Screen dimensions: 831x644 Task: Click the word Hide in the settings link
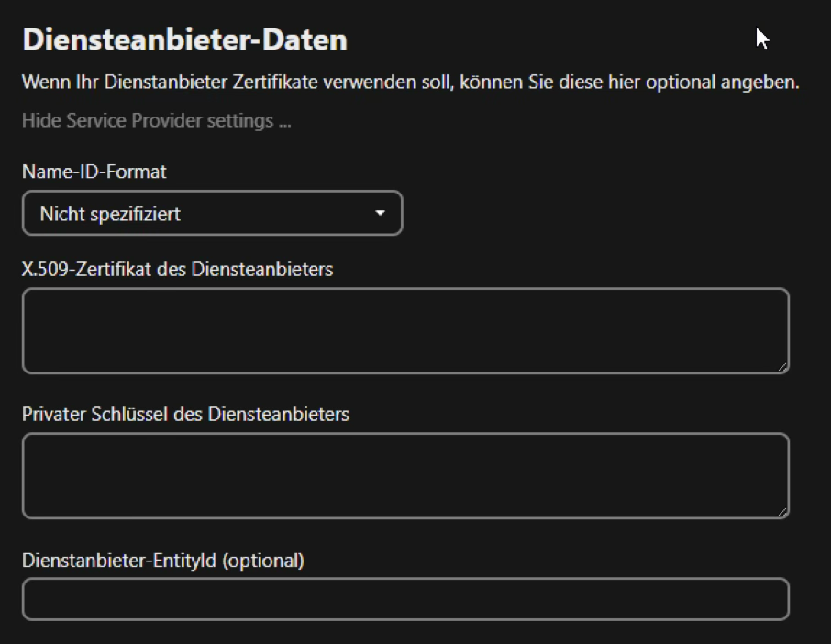[40, 120]
